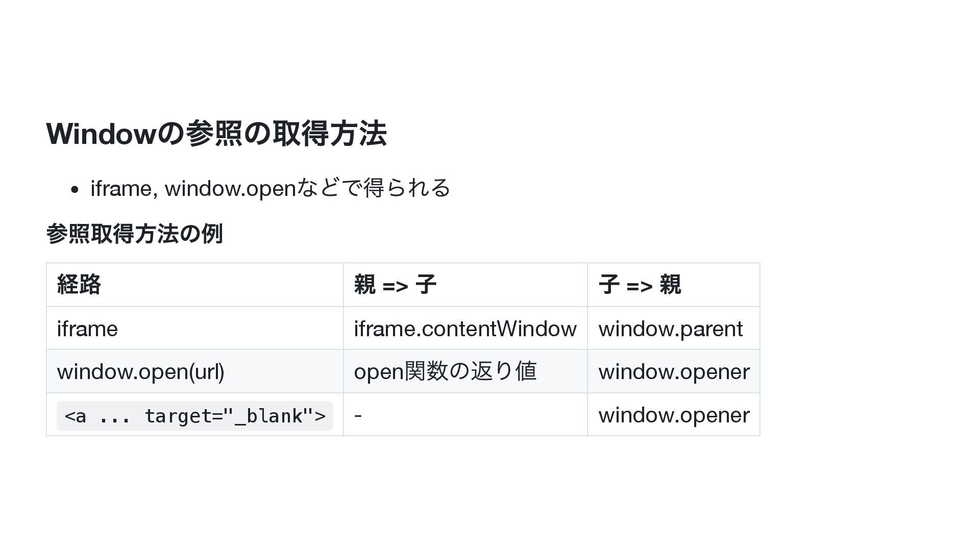The width and height of the screenshot is (980, 551).
Task: Click the slide title Windowの参照の取得方法
Action: (216, 134)
